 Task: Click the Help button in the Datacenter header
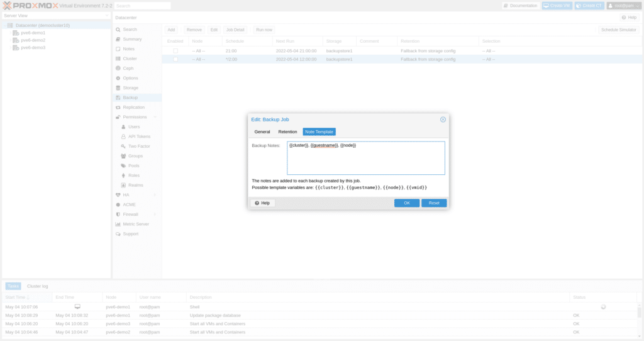629,18
